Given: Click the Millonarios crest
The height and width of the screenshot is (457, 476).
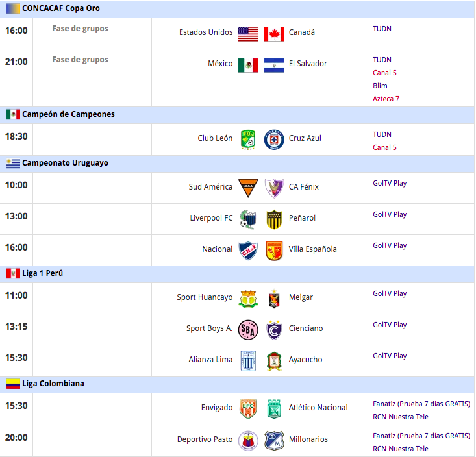Looking at the screenshot, I should coord(274,440).
